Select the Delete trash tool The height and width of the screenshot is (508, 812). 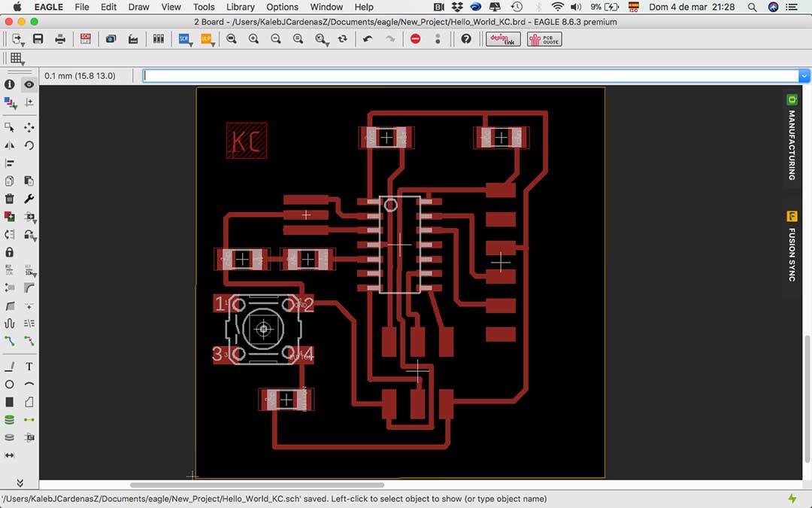click(x=9, y=199)
